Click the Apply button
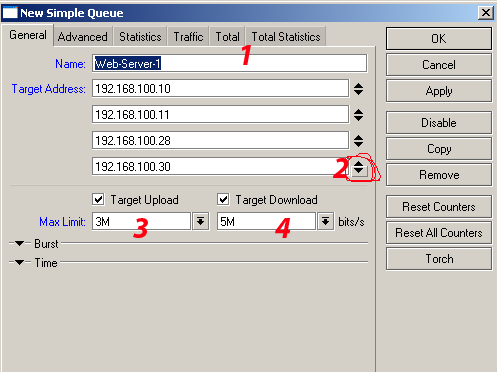The width and height of the screenshot is (497, 372). (x=439, y=91)
